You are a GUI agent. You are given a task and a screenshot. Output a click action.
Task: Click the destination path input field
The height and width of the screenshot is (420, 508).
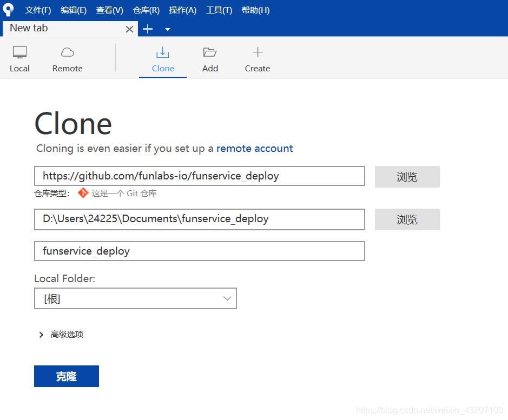click(200, 219)
